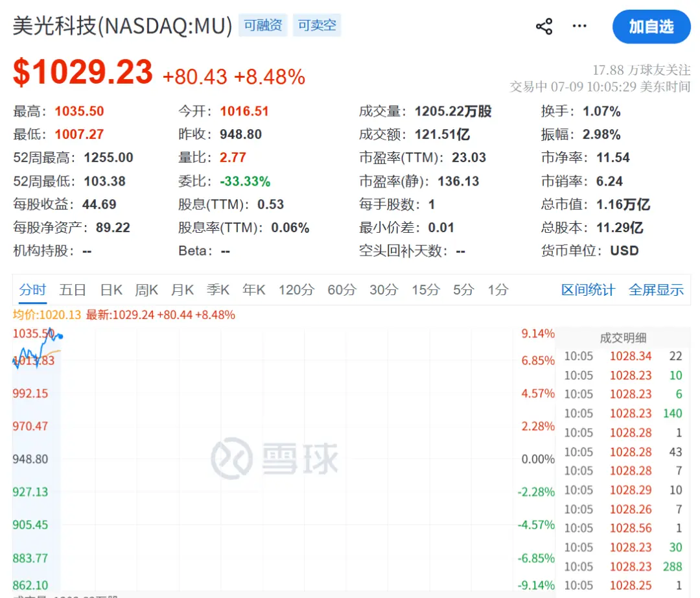700x598 pixels.
Task: Click the 全屏显示 link
Action: pos(656,290)
